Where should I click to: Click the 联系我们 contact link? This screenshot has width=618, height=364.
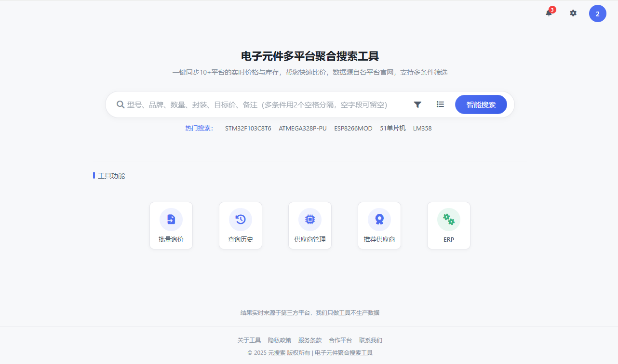point(371,340)
